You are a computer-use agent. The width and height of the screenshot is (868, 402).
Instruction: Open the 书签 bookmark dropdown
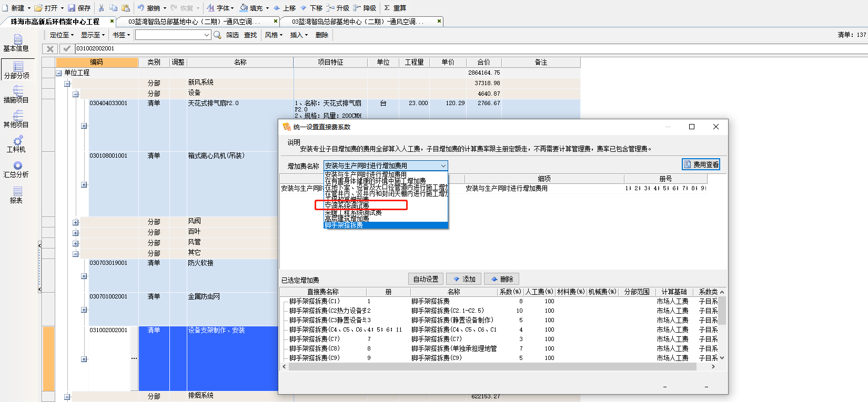(x=121, y=35)
